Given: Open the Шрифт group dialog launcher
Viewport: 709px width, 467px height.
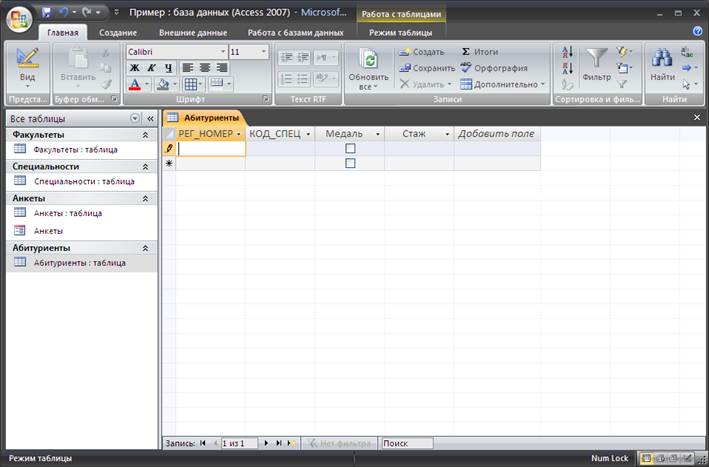Looking at the screenshot, I should click(x=266, y=99).
